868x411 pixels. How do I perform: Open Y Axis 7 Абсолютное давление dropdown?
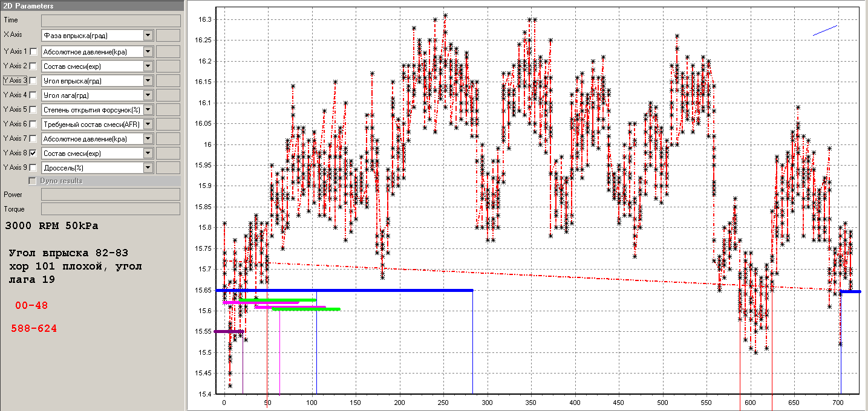148,138
